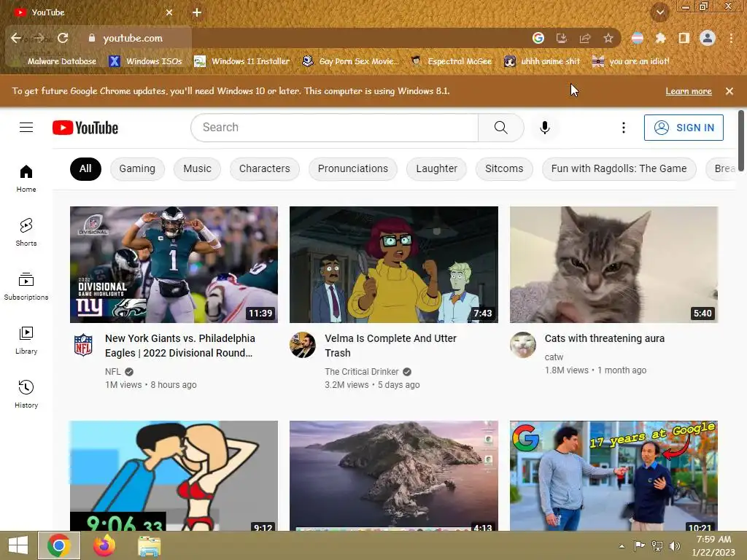Image resolution: width=747 pixels, height=560 pixels.
Task: Click the NFL channel avatar
Action: (x=83, y=345)
